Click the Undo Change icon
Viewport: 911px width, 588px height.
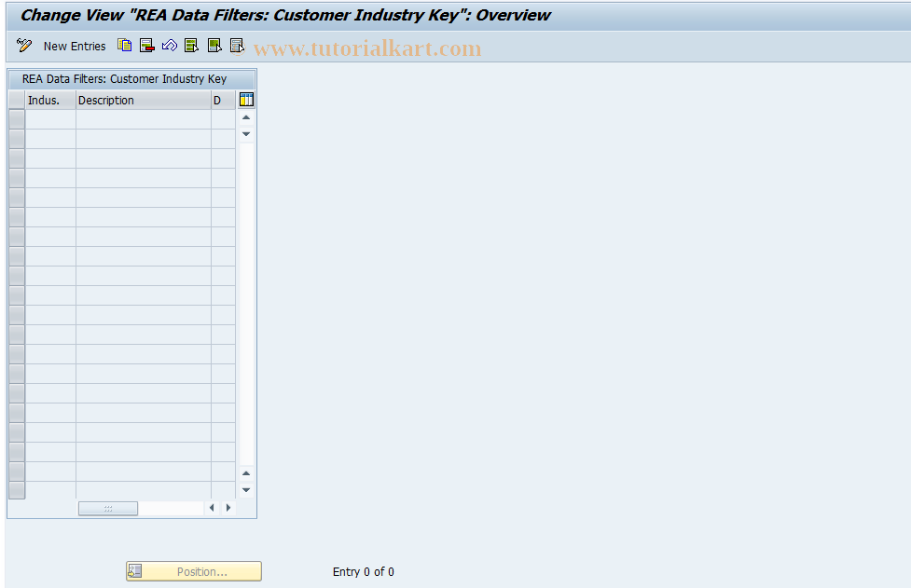coord(170,46)
